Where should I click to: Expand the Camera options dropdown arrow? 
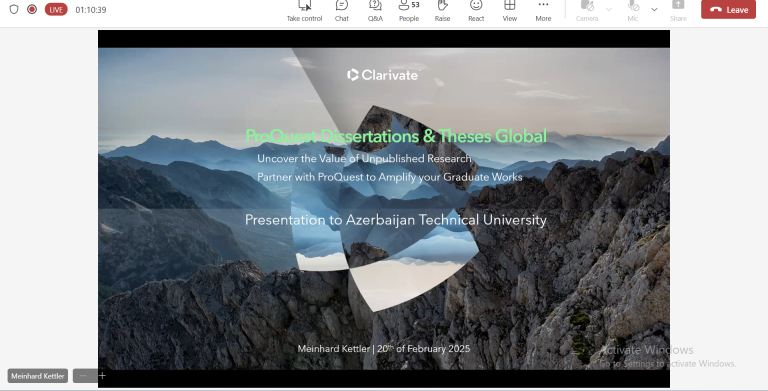click(608, 9)
